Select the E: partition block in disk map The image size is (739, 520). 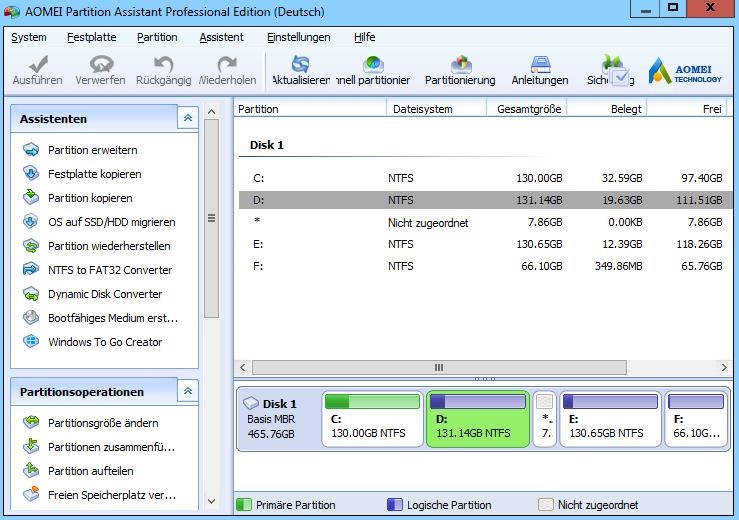(x=610, y=419)
